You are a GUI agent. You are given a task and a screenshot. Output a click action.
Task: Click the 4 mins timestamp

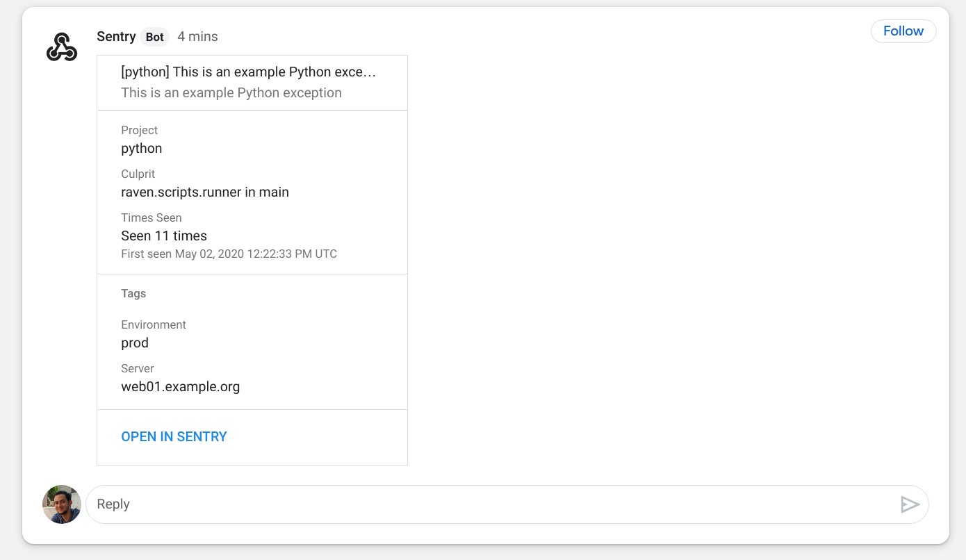point(197,36)
